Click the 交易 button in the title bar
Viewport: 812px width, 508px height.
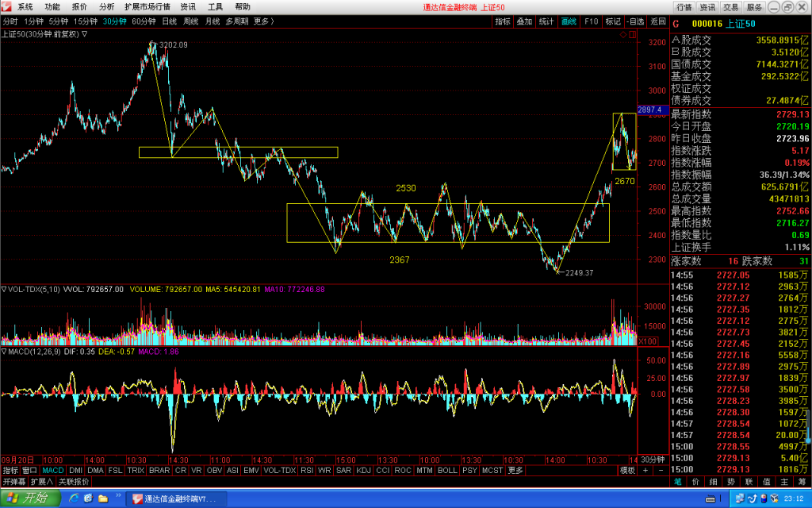[x=730, y=7]
